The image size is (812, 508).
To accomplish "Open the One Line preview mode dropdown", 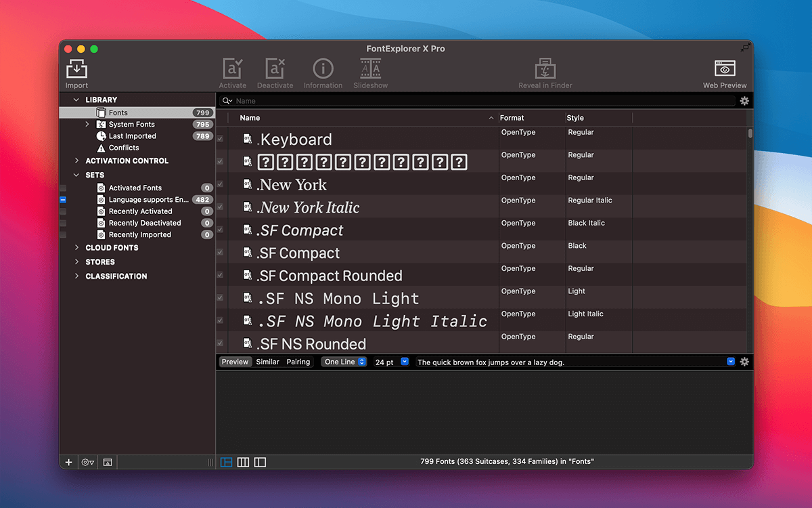I will (x=344, y=362).
